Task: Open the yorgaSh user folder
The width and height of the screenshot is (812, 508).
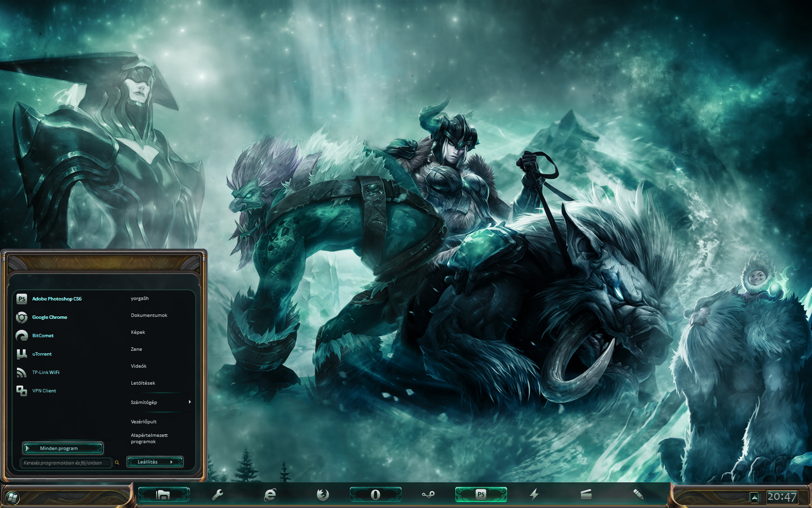Action: (x=140, y=299)
